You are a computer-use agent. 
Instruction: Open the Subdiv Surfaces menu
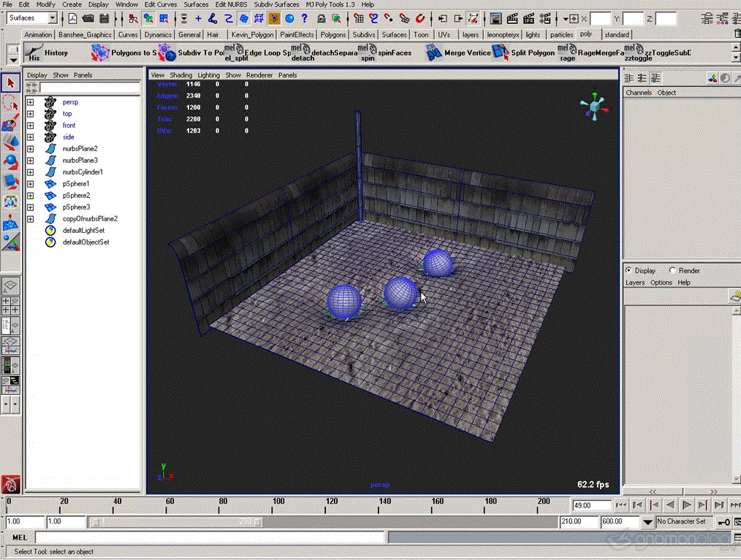[276, 4]
